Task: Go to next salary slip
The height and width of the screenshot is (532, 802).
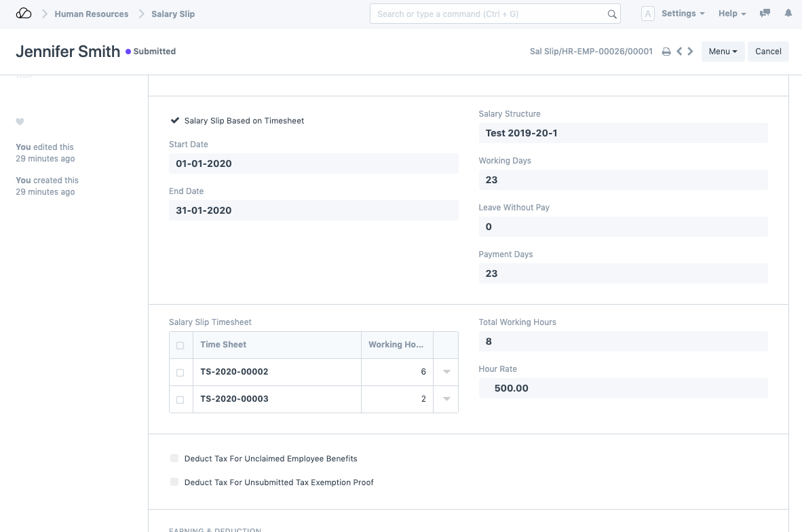Action: pos(690,52)
